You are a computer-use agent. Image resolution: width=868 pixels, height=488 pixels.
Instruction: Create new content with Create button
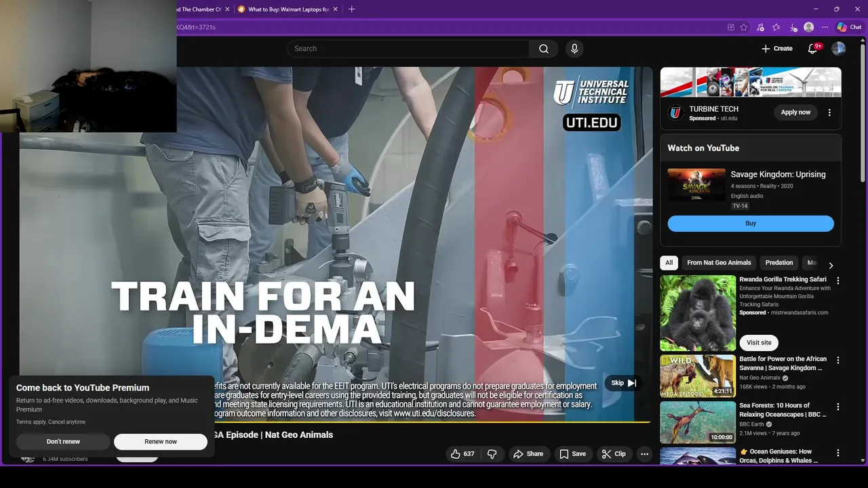(x=776, y=49)
